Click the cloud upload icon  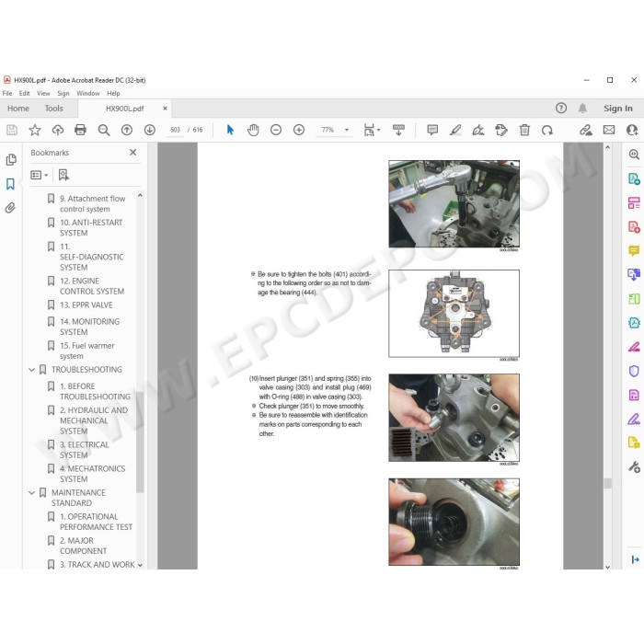click(58, 131)
